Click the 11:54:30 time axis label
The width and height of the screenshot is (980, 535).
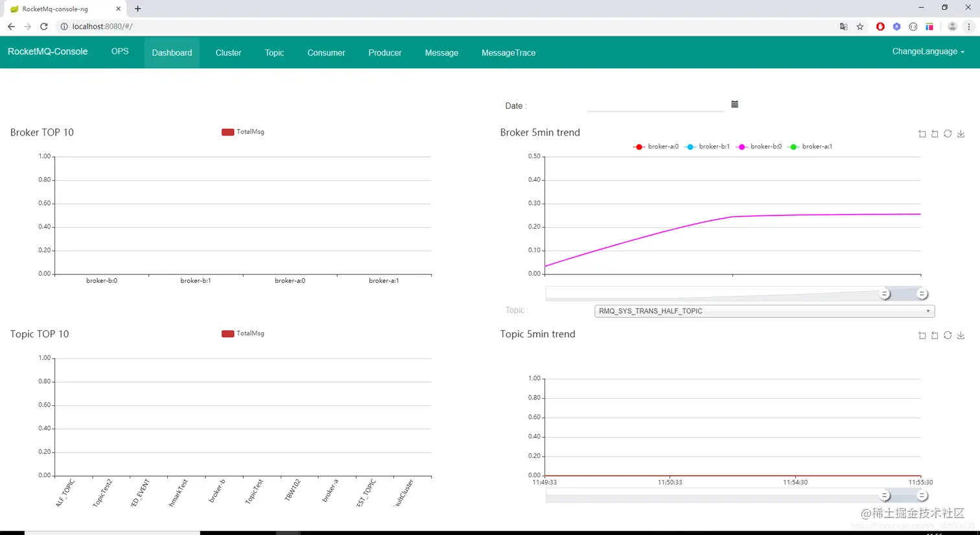pos(795,482)
